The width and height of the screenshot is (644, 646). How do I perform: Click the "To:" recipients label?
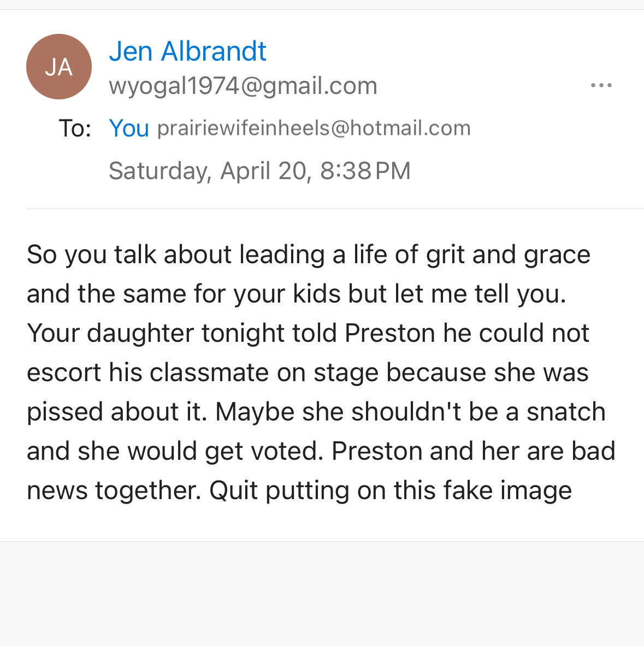(75, 128)
